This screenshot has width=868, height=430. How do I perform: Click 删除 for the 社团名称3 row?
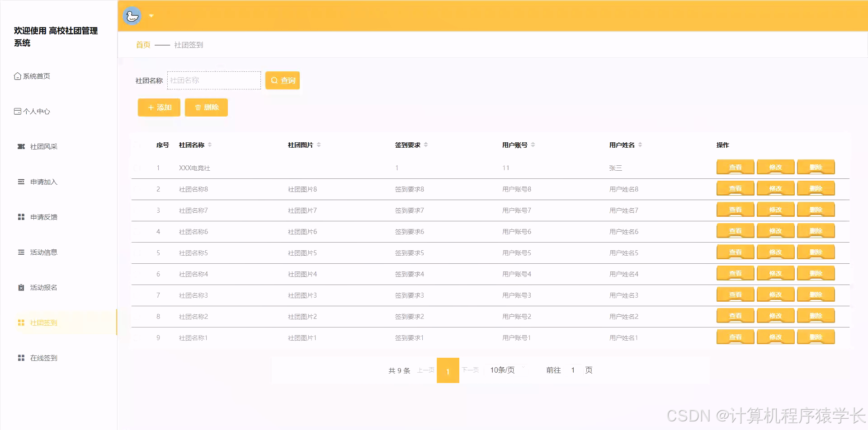816,294
